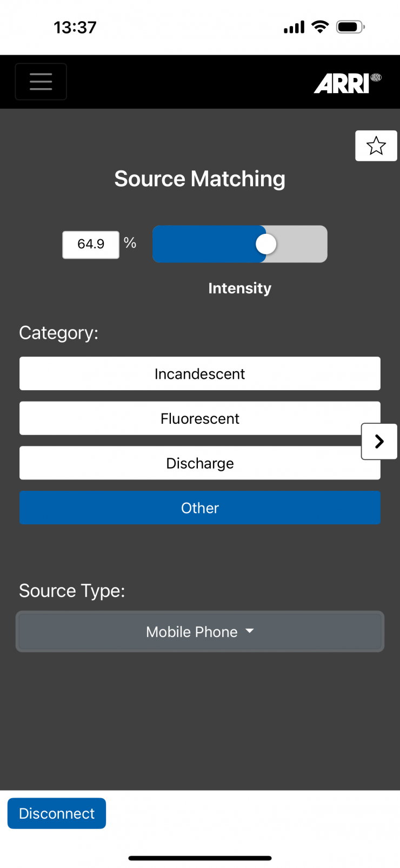This screenshot has width=400, height=868.
Task: Add to favorites with star icon
Action: point(376,146)
